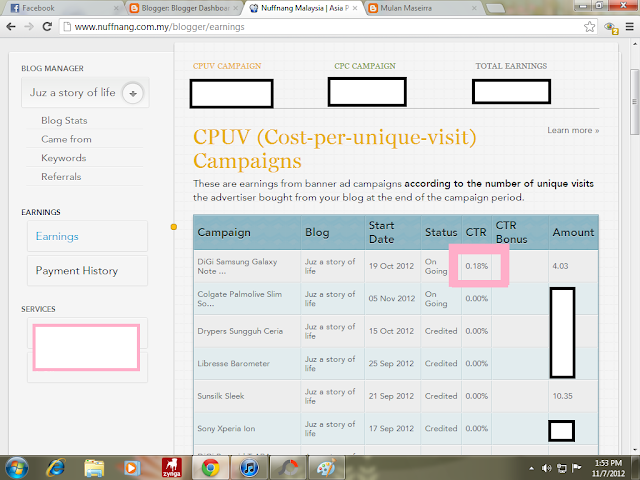The image size is (640, 480).
Task: Open the volume speaker tray icon
Action: 546,468
